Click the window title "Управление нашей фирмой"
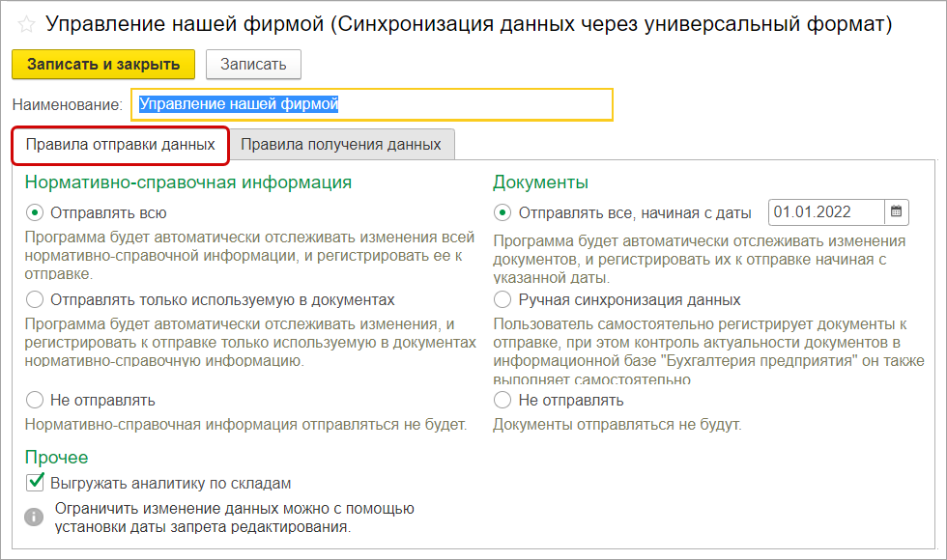This screenshot has width=947, height=560. 468,26
